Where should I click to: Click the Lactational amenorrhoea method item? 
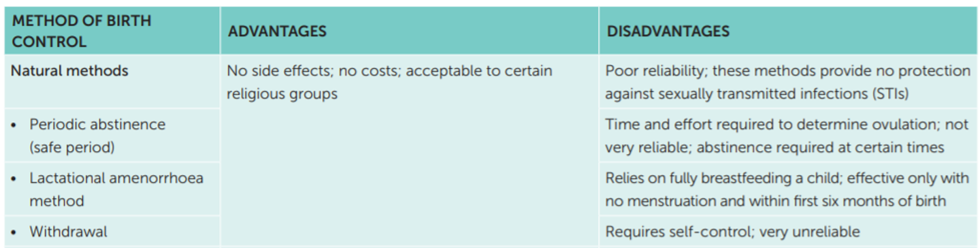coord(116,189)
